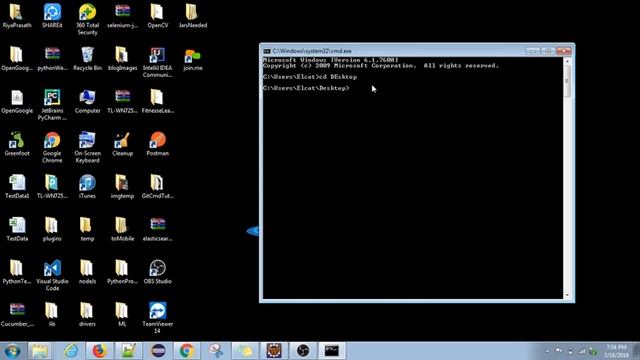The image size is (640, 360).
Task: Open the taskbar clock and date
Action: coord(616,351)
